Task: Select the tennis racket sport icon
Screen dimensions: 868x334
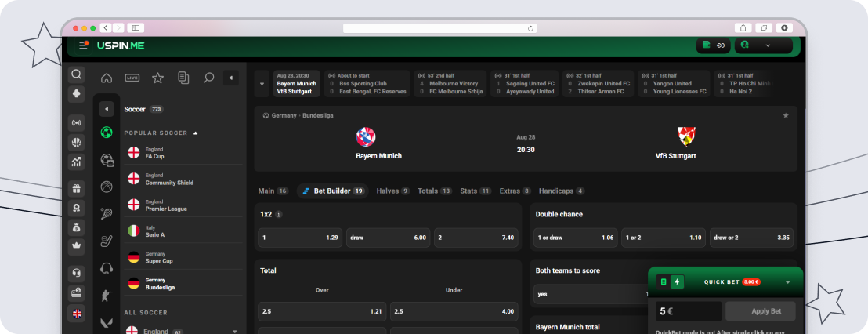Action: (x=107, y=214)
